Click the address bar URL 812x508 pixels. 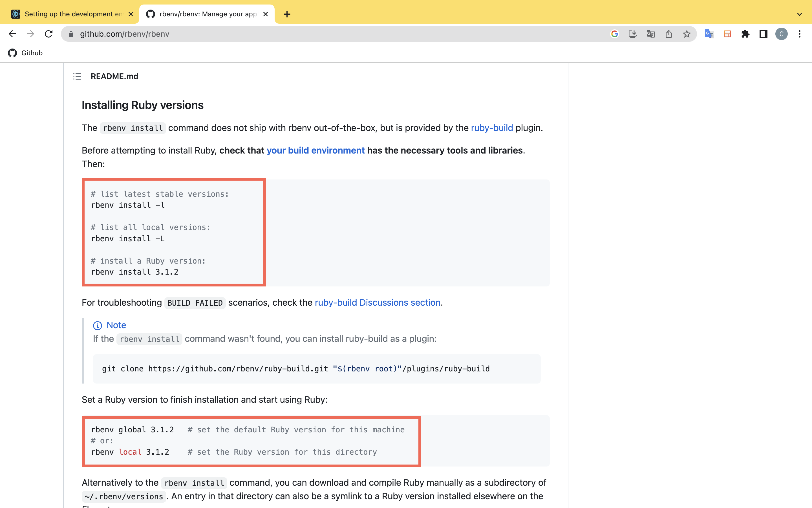(x=125, y=34)
